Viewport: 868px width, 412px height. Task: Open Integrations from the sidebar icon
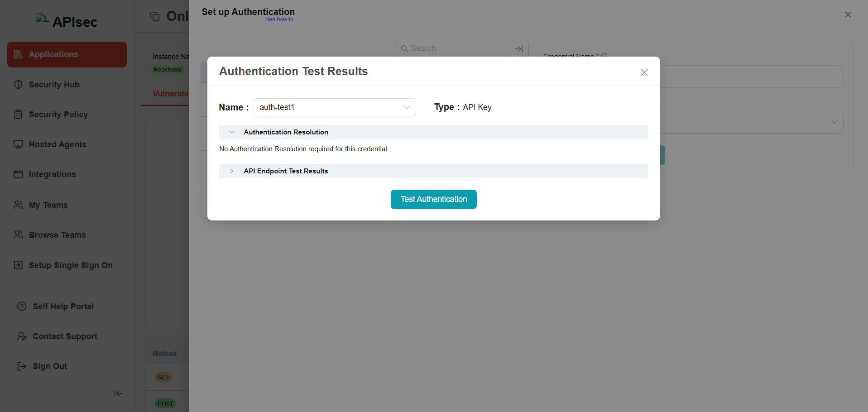coord(18,174)
